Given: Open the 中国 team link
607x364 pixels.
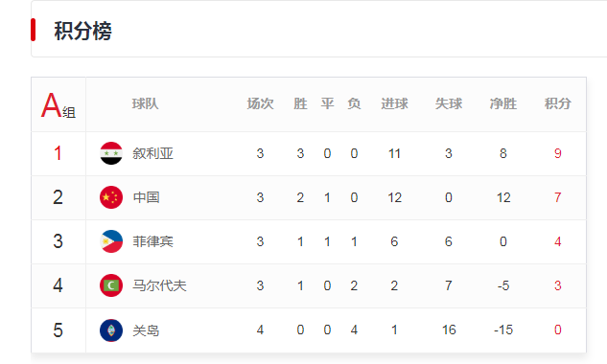Looking at the screenshot, I should pyautogui.click(x=146, y=197).
